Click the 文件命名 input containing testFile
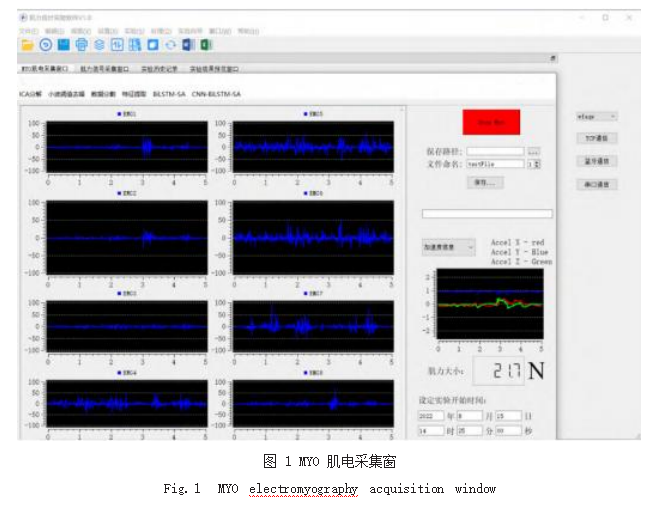 [x=495, y=164]
